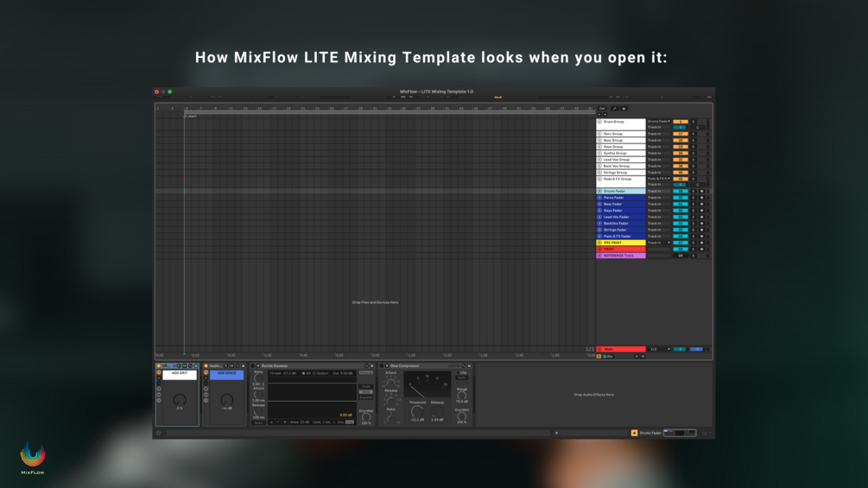This screenshot has height=488, width=868.
Task: Unfold the Lead Vox Group track
Action: (599, 160)
